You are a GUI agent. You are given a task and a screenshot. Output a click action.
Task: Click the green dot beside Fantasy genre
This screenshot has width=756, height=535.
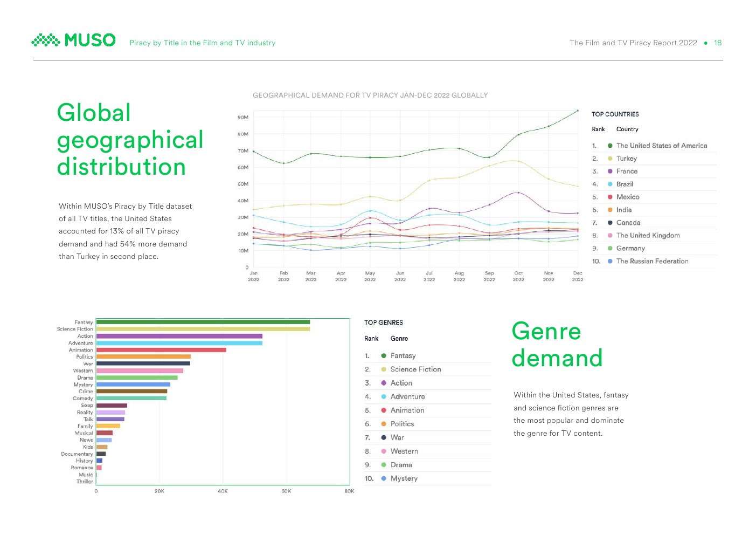tap(384, 356)
